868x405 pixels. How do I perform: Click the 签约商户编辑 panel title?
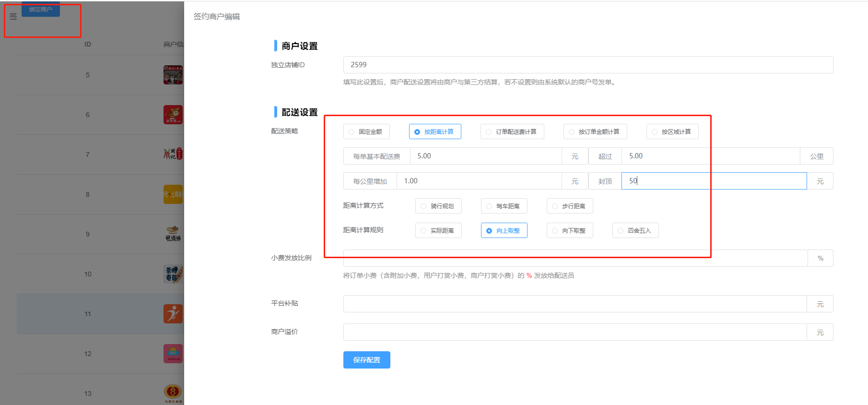[217, 16]
